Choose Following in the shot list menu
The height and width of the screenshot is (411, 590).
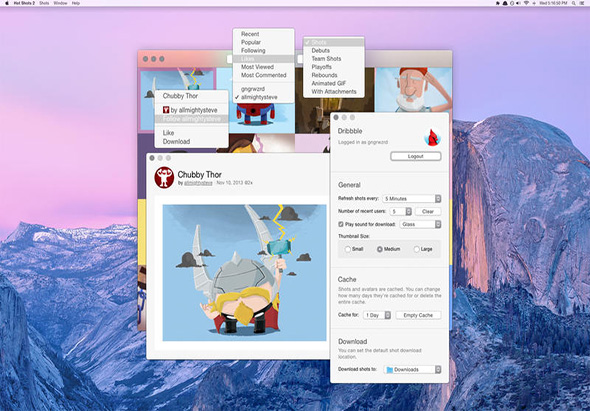point(263,50)
